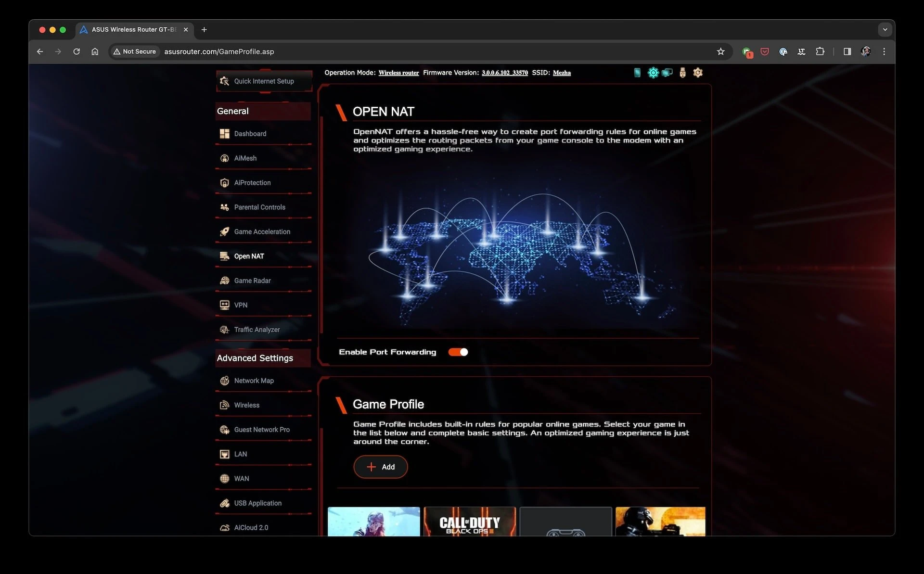Image resolution: width=924 pixels, height=574 pixels.
Task: Click the Game Radar icon
Action: pos(224,281)
